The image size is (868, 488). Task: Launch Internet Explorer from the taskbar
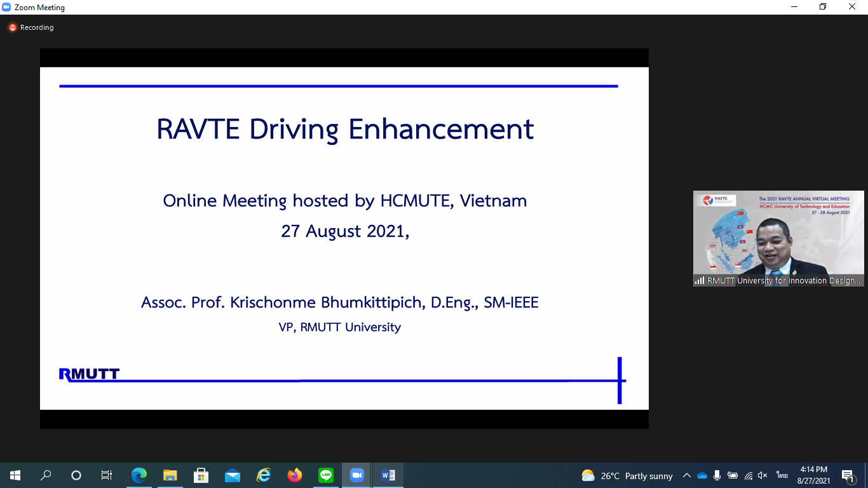point(263,475)
